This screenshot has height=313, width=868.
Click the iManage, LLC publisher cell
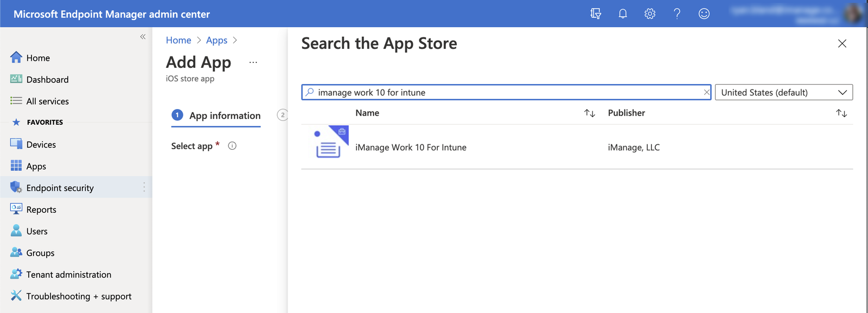(x=634, y=148)
